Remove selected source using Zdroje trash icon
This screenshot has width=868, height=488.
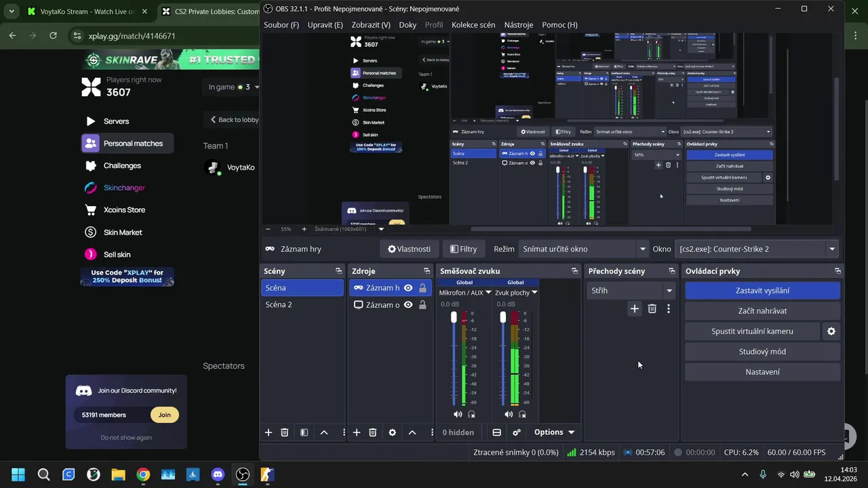click(x=373, y=432)
